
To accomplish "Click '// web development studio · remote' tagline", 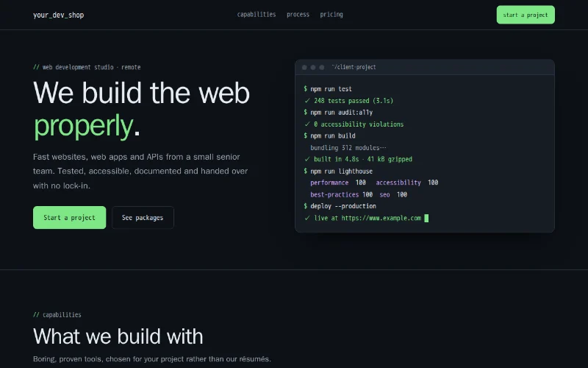I will 87,67.
